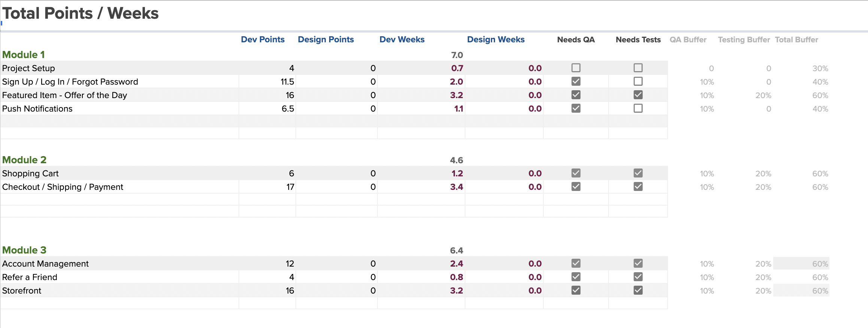Screen dimensions: 868x328
Task: Check Needs QA for Project Setup
Action: tap(576, 68)
